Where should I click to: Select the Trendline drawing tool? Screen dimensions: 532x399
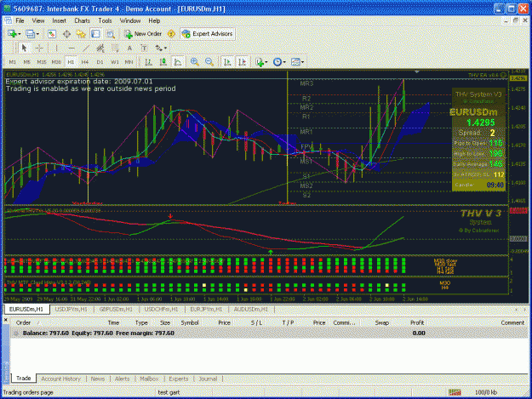[x=86, y=48]
